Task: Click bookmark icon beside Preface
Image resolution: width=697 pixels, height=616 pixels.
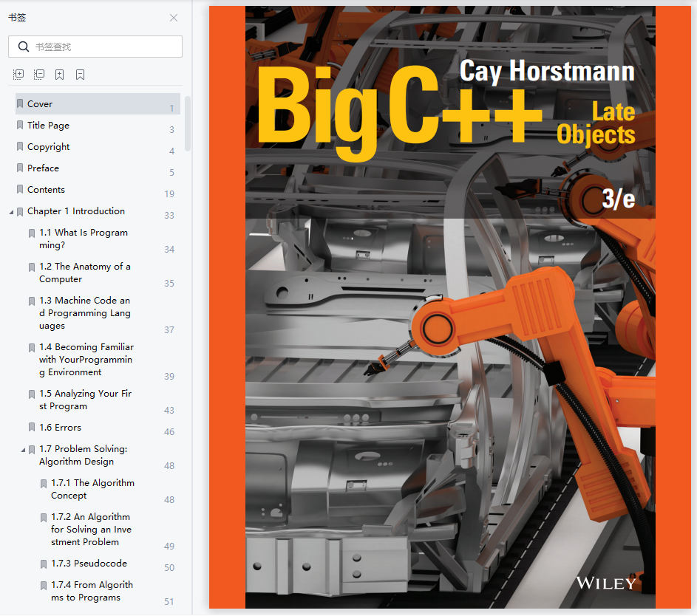Action: [20, 168]
